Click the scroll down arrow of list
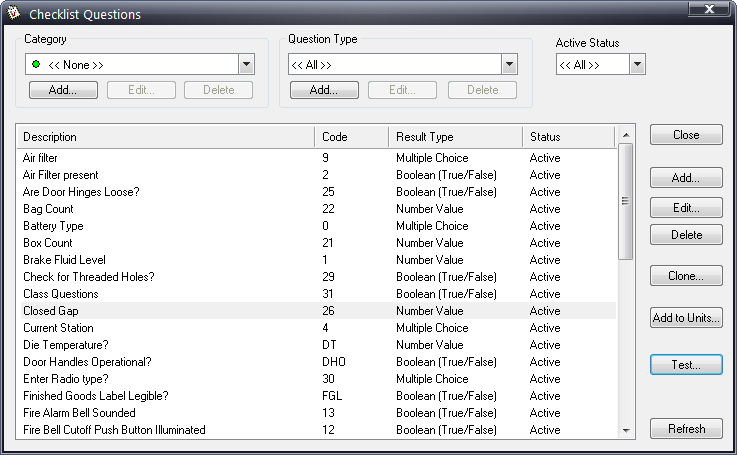This screenshot has height=455, width=737. [x=626, y=430]
